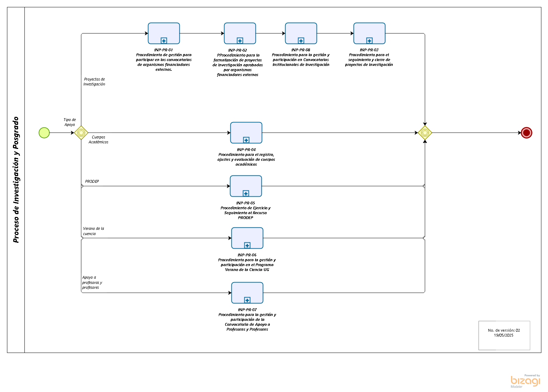Expand the INP-PR-01 subprocess plus marker
The height and width of the screenshot is (392, 548).
[x=164, y=40]
